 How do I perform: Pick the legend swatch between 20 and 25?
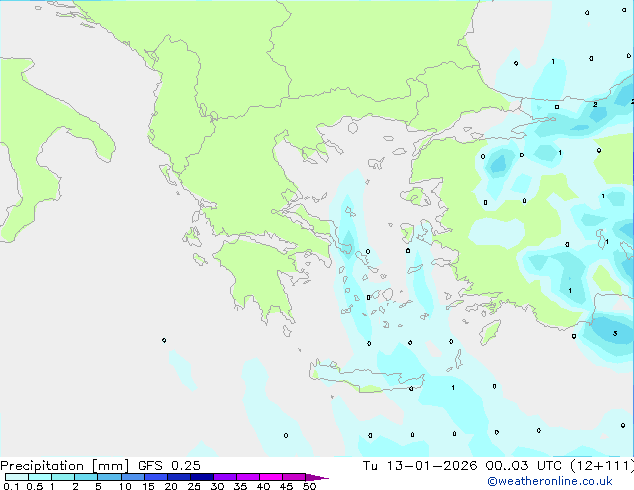pyautogui.click(x=179, y=477)
